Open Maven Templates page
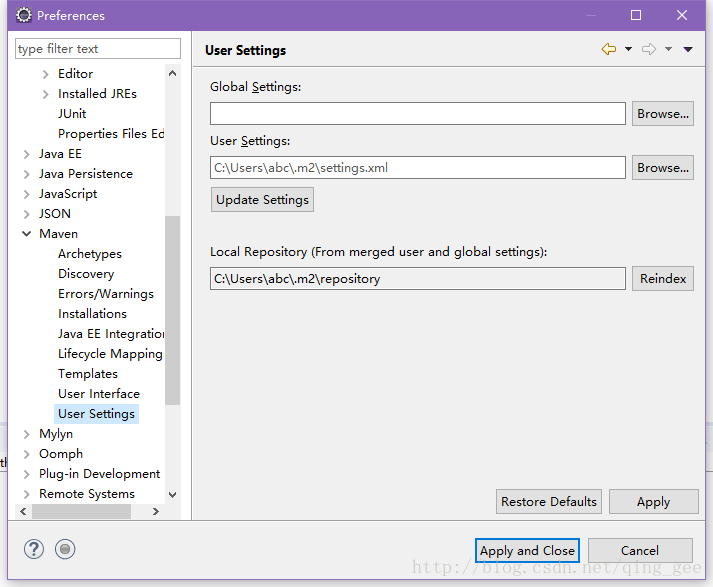 (x=88, y=374)
